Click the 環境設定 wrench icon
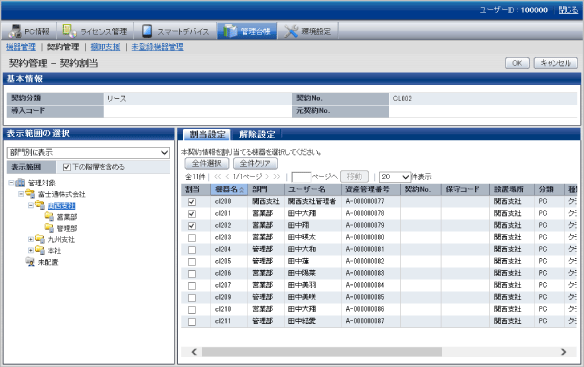This screenshot has height=367, width=584. (291, 31)
